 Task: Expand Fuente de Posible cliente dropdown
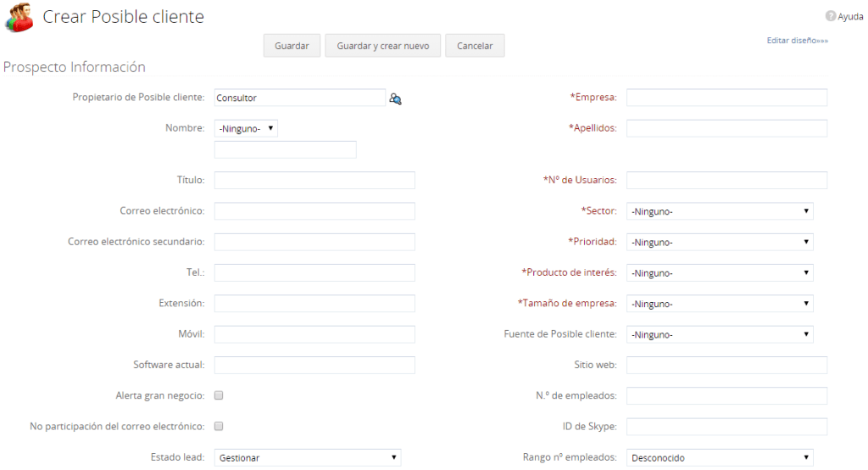(720, 334)
